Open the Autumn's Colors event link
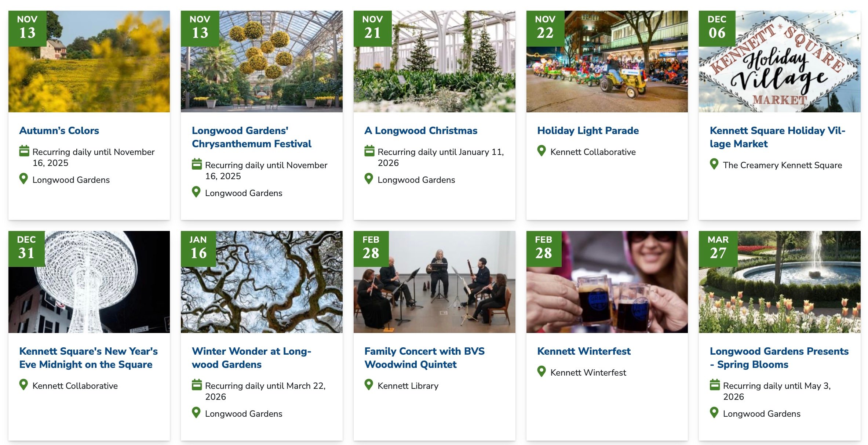This screenshot has width=868, height=445. [59, 130]
